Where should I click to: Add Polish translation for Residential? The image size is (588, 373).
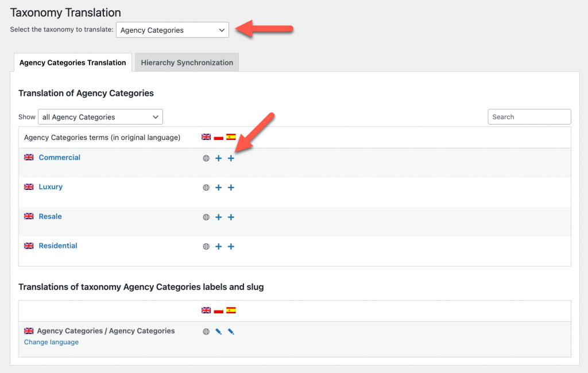[218, 246]
